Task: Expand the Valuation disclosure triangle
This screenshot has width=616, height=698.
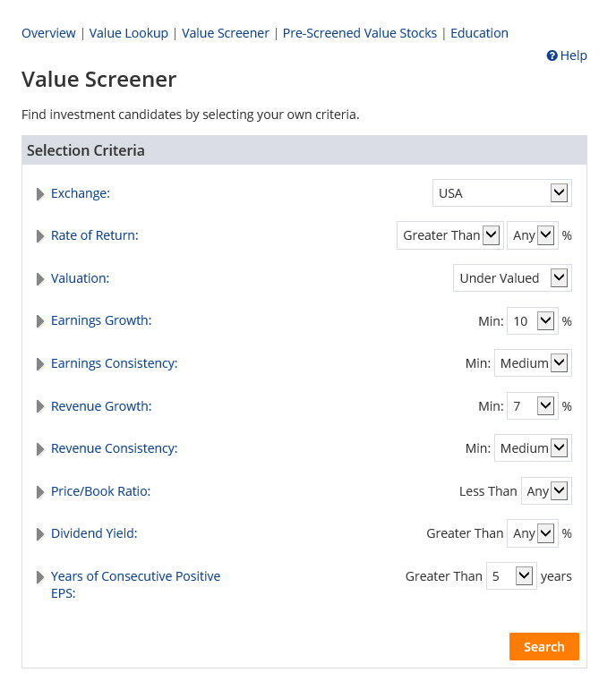Action: (x=40, y=279)
